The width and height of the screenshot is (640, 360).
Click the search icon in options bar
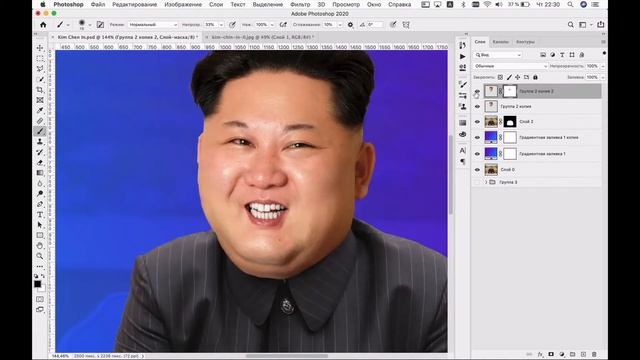pyautogui.click(x=571, y=24)
